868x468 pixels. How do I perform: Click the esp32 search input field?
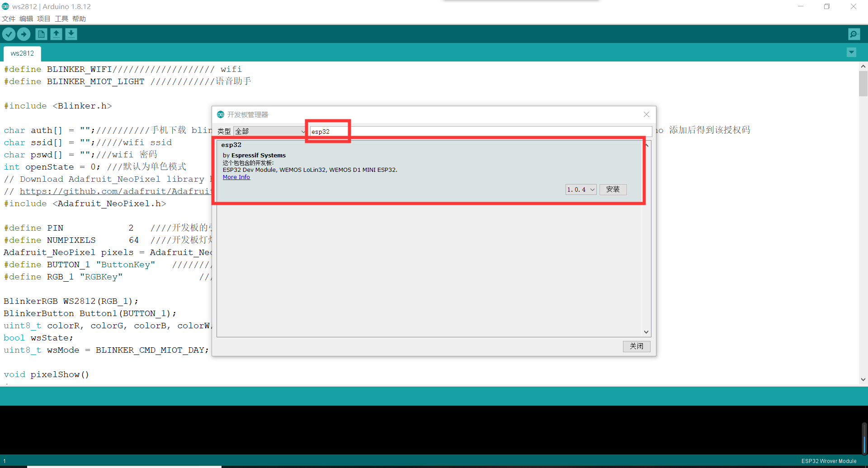[481, 131]
